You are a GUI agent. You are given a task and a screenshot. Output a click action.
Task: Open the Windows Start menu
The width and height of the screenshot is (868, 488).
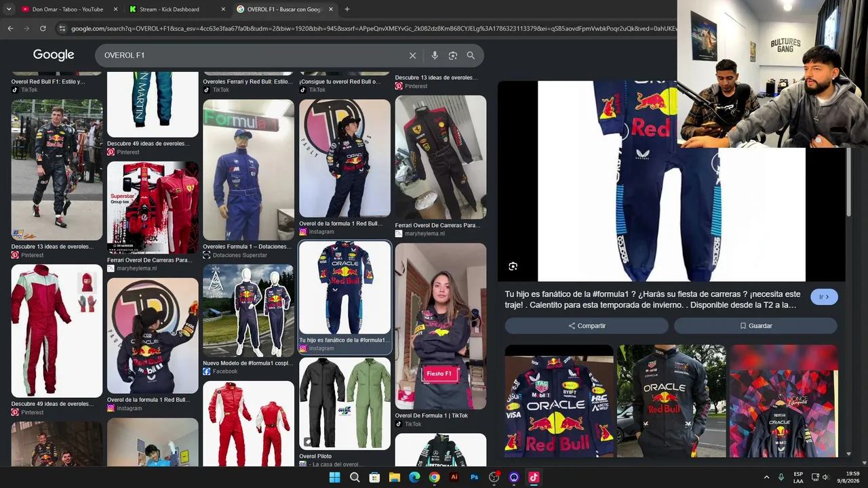[x=334, y=477]
